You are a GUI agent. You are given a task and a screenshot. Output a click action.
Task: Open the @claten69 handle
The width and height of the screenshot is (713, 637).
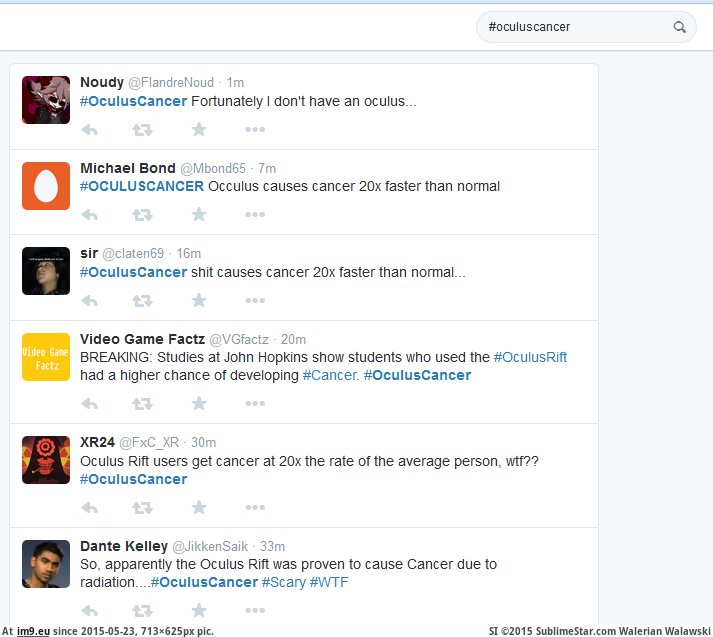click(133, 254)
